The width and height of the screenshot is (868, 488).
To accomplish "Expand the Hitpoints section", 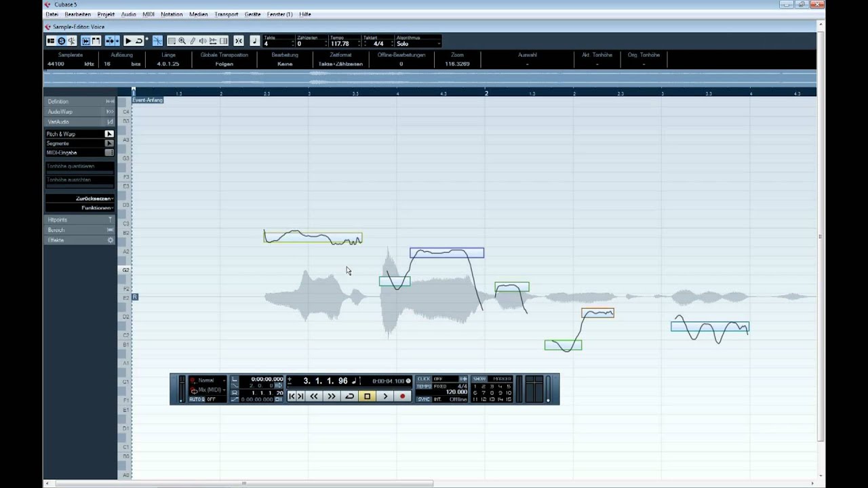I will coord(79,220).
